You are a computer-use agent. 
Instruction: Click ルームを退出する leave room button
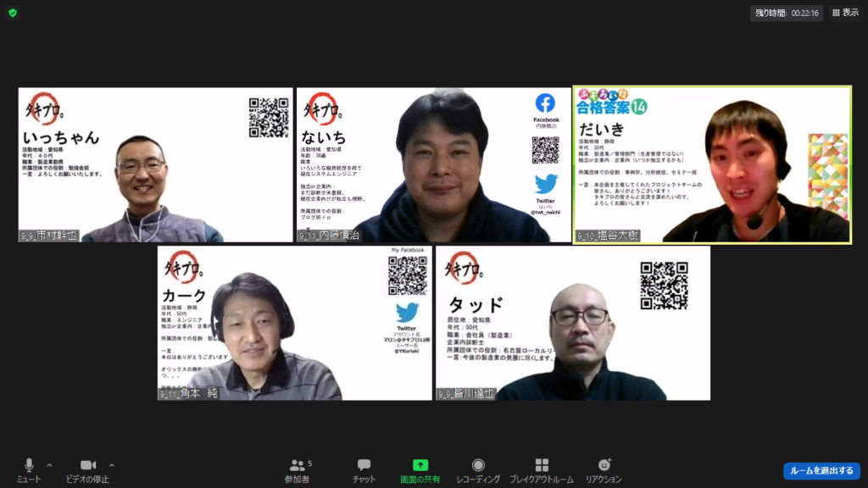tap(821, 470)
